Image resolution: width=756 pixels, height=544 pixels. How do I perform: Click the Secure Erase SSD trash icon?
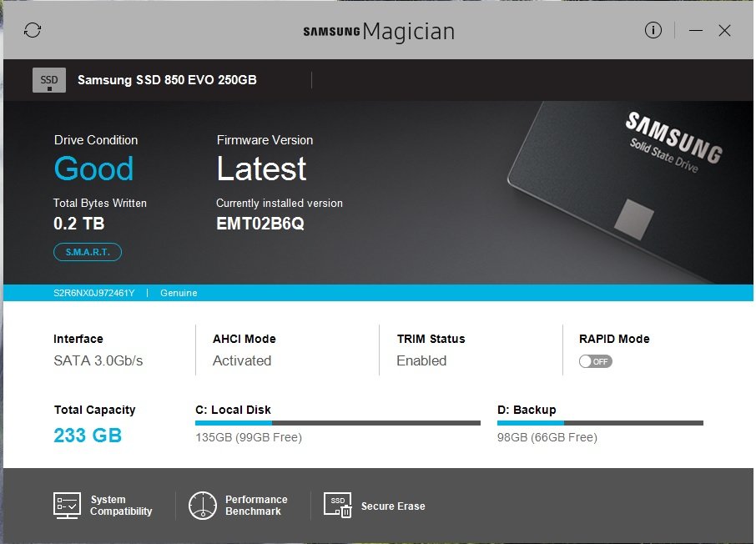pyautogui.click(x=337, y=505)
